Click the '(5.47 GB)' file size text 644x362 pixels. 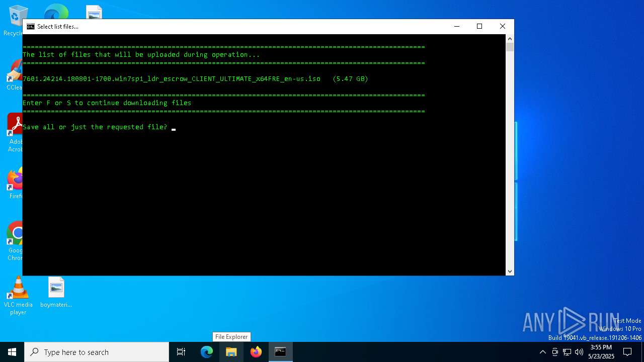click(350, 79)
